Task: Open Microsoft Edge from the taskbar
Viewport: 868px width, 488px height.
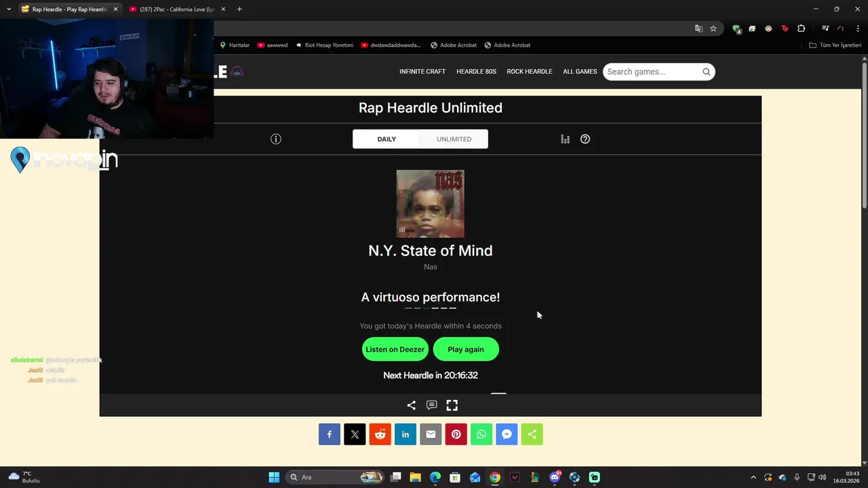Action: [435, 477]
